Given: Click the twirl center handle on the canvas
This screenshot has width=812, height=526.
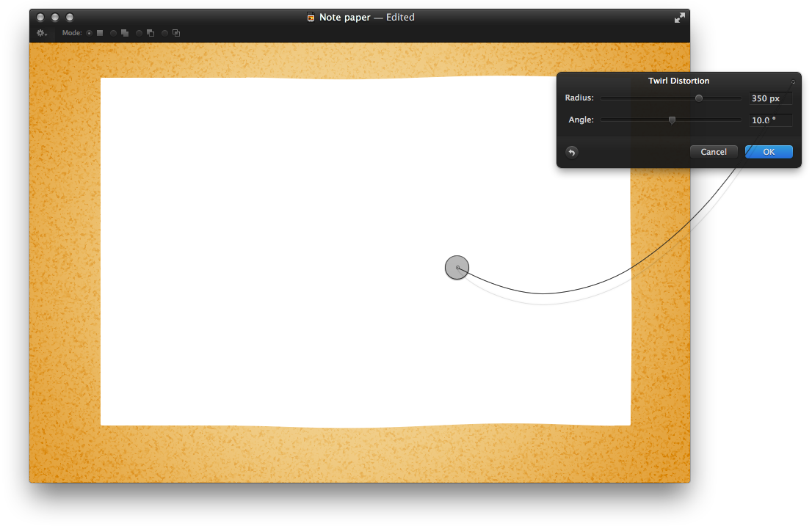Looking at the screenshot, I should [x=457, y=267].
